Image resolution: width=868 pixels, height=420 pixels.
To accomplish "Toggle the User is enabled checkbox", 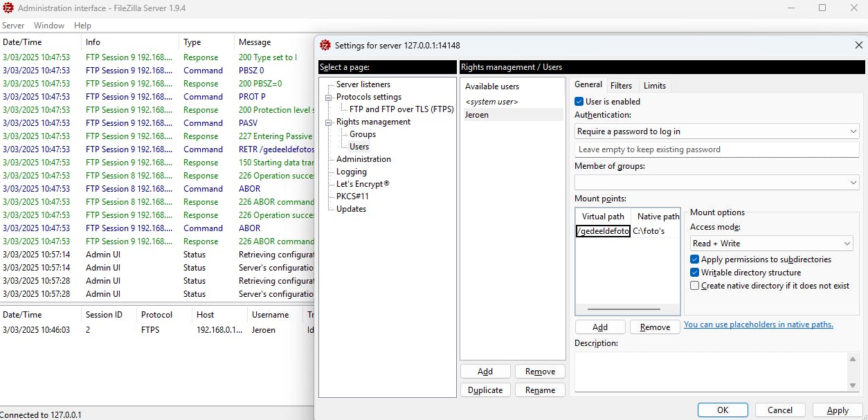I will tap(579, 102).
